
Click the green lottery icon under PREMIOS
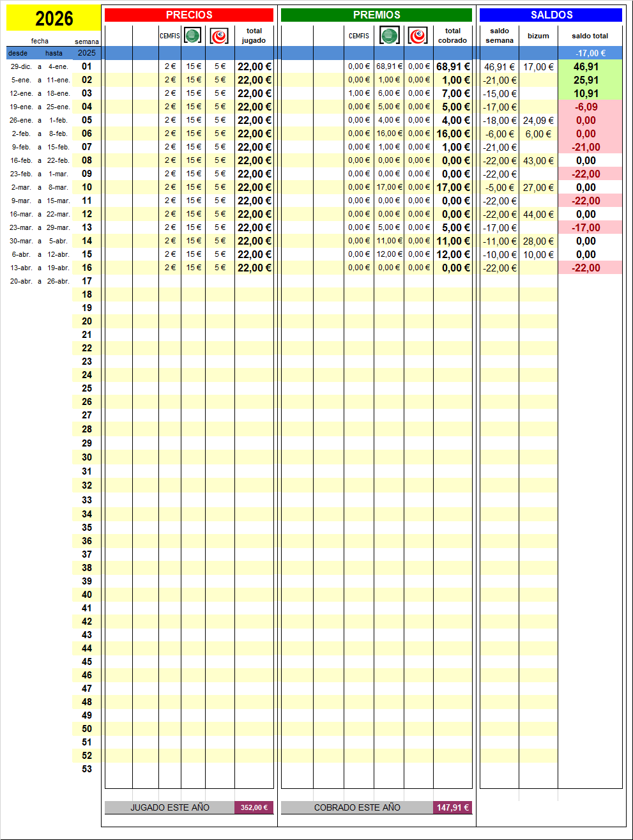(x=389, y=35)
